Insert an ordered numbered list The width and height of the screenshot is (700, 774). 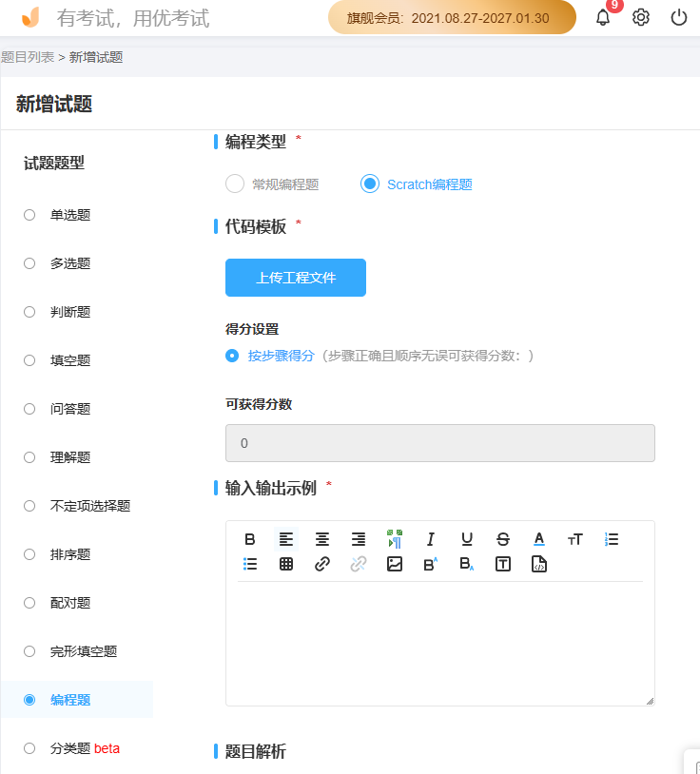(x=612, y=539)
